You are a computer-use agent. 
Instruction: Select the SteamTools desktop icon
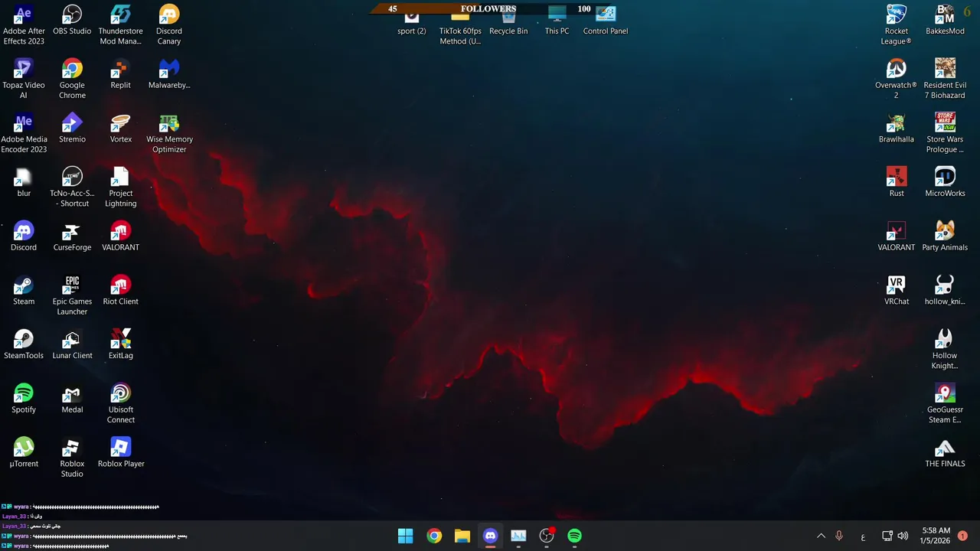(x=24, y=344)
